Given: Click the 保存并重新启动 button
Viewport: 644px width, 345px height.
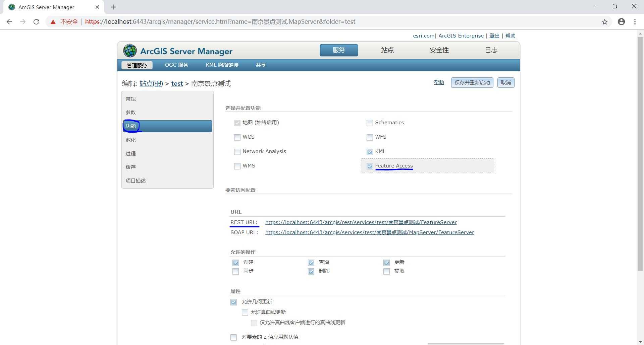Looking at the screenshot, I should pyautogui.click(x=472, y=83).
